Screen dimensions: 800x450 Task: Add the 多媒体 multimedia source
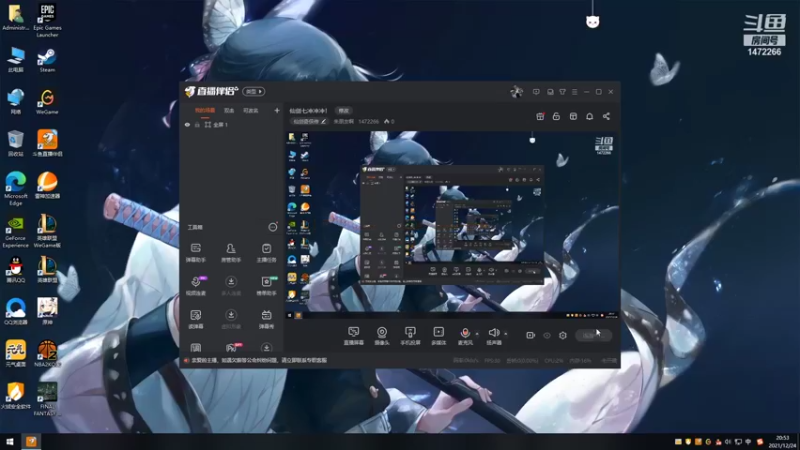[438, 336]
